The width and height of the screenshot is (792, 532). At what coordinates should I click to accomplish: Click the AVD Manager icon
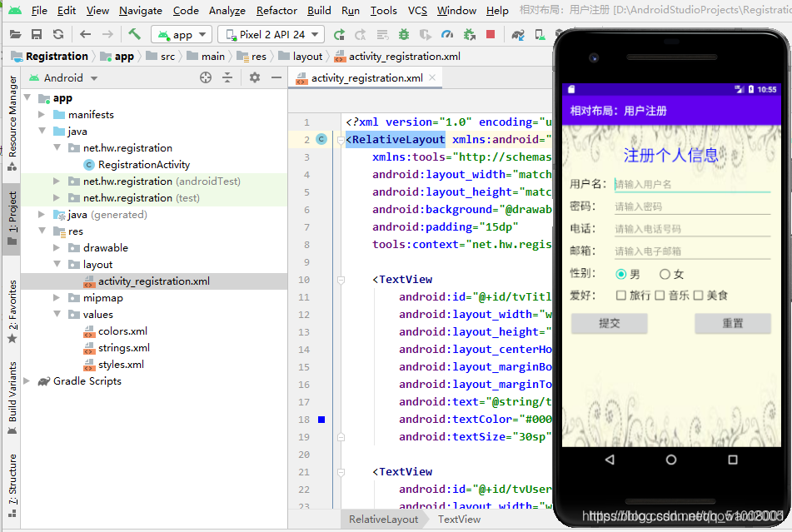click(540, 34)
